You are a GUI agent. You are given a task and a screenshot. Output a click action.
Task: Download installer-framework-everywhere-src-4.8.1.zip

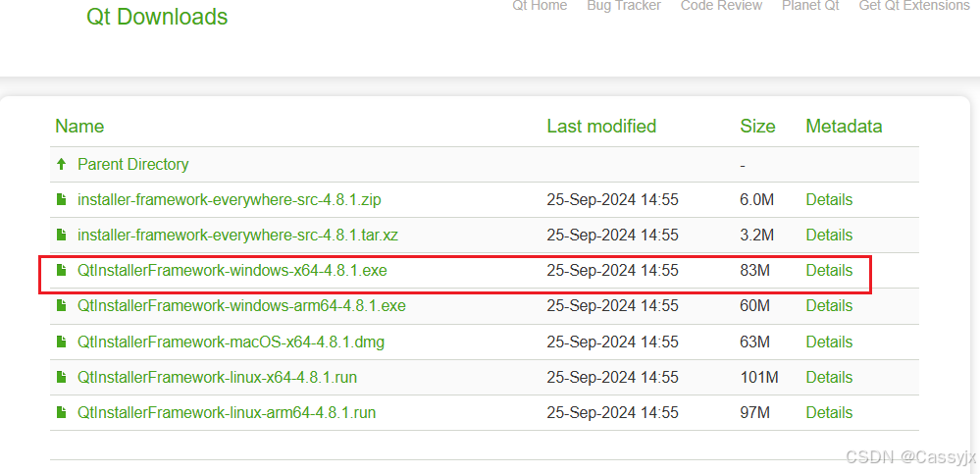pyautogui.click(x=230, y=200)
